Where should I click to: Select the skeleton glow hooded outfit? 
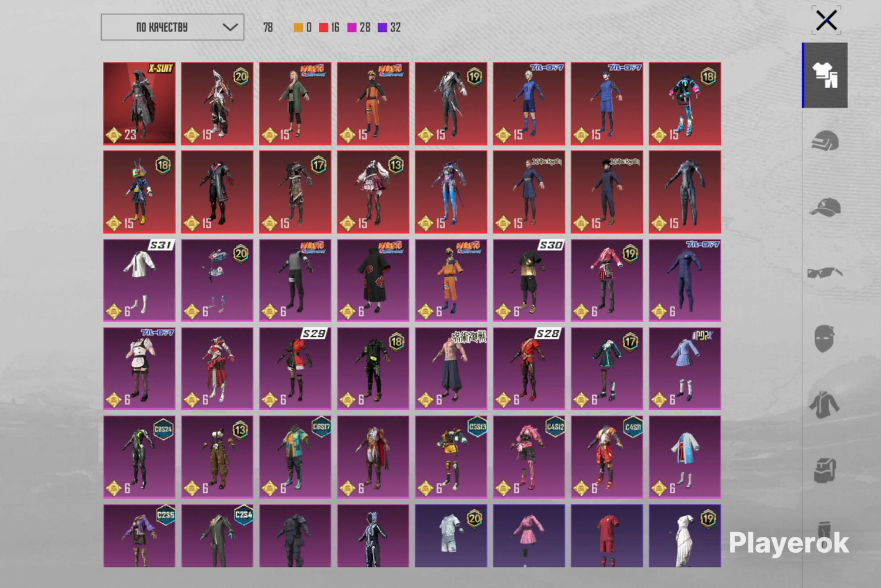coord(373,536)
